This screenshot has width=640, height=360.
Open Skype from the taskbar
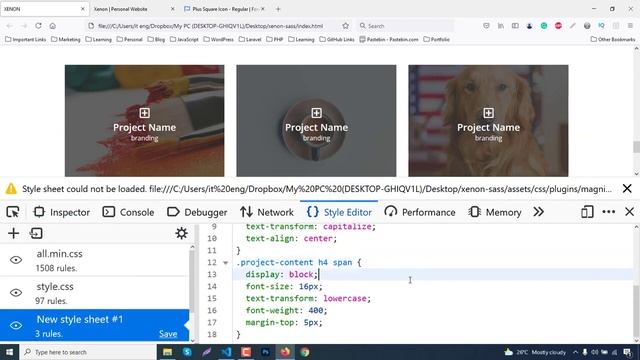[x=187, y=352]
